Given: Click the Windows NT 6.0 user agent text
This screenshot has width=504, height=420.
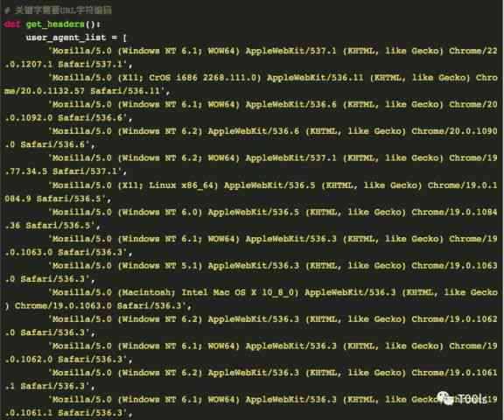Looking at the screenshot, I should [160, 212].
